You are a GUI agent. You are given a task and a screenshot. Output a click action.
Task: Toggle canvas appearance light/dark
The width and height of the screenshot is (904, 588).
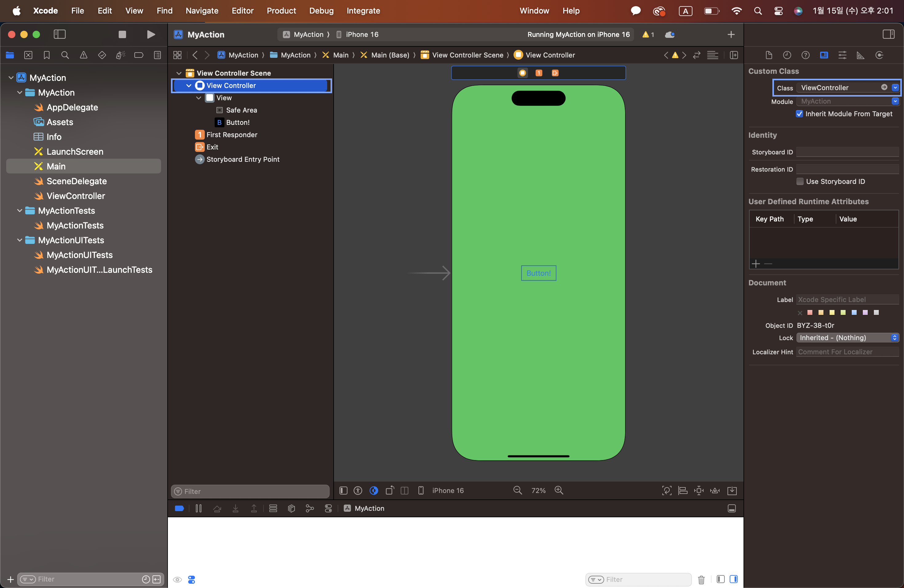pos(374,491)
